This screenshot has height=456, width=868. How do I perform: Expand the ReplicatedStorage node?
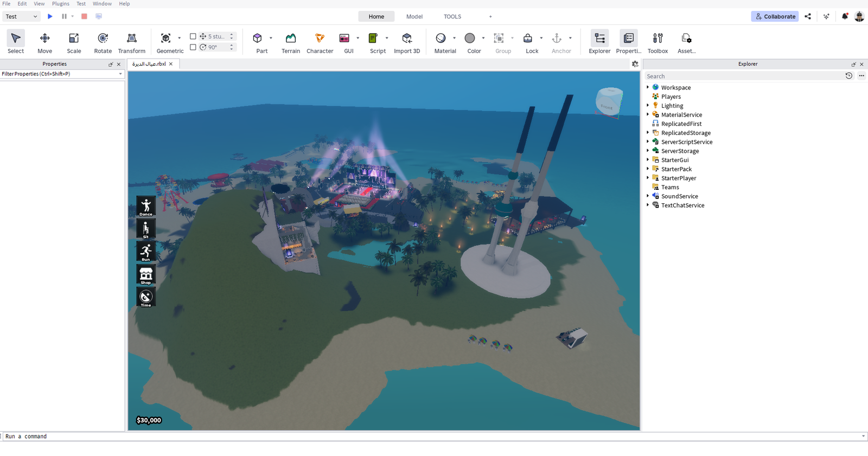(648, 132)
